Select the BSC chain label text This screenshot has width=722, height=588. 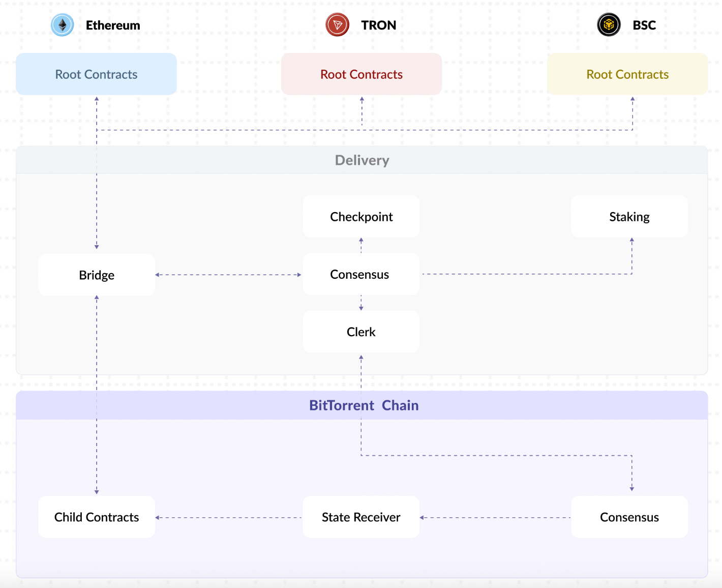point(644,25)
